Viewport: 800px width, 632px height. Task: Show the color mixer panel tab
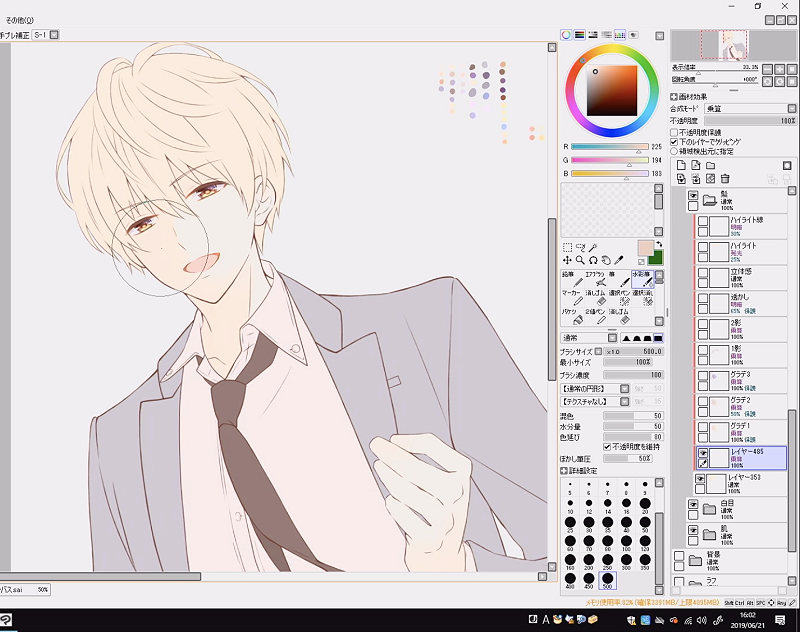(606, 35)
